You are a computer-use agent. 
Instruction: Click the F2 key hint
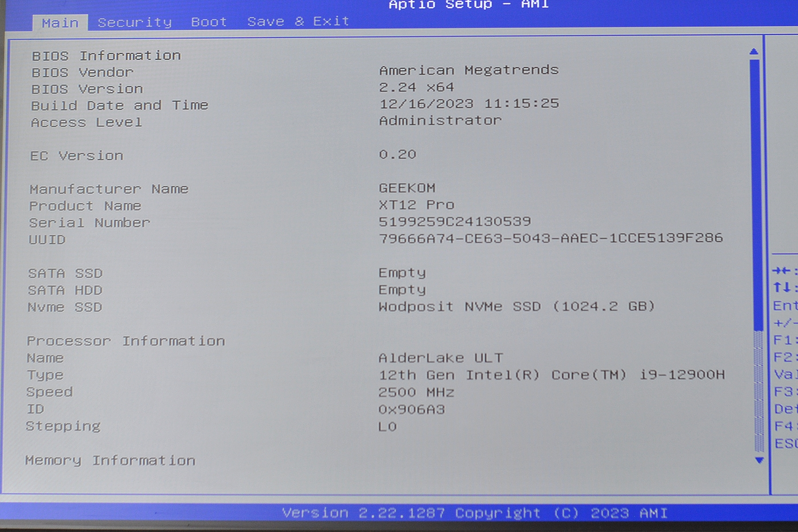pyautogui.click(x=785, y=357)
